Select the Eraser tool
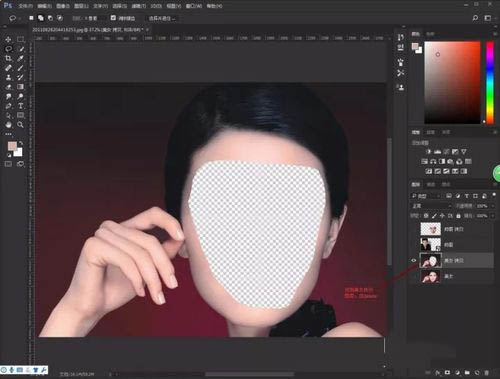Viewport: 500px width, 379px height. tap(8, 87)
